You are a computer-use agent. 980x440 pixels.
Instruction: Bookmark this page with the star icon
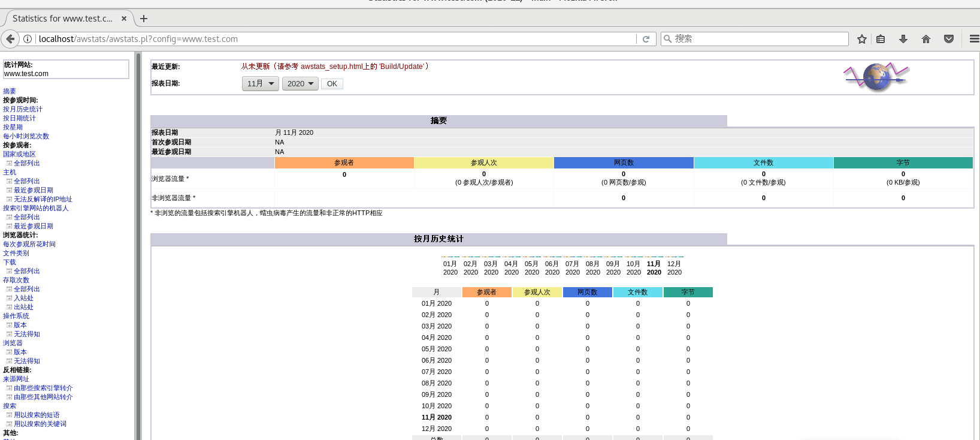(862, 39)
